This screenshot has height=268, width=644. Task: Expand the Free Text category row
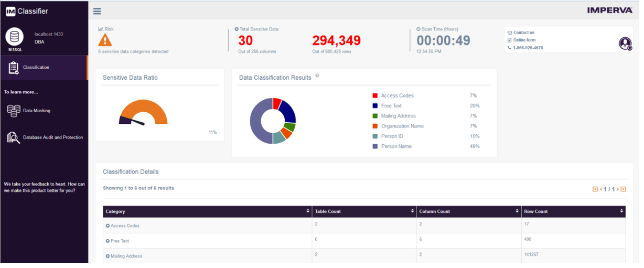click(x=108, y=241)
